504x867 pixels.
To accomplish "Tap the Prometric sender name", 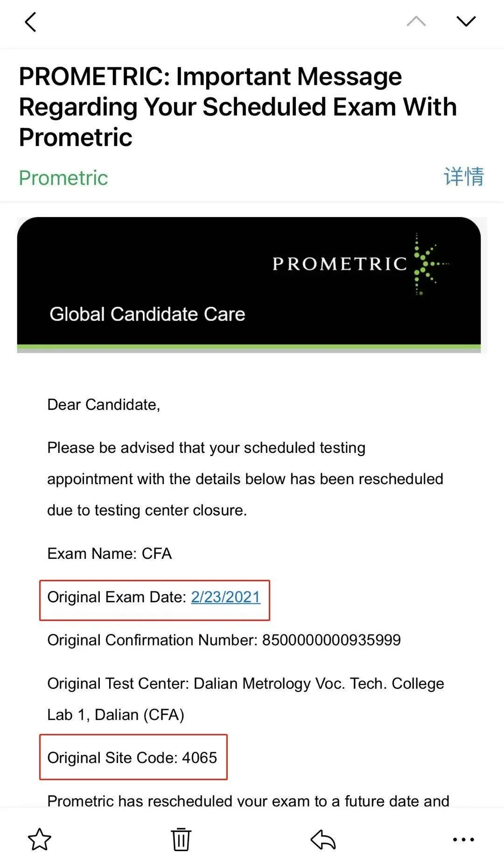I will click(x=63, y=178).
